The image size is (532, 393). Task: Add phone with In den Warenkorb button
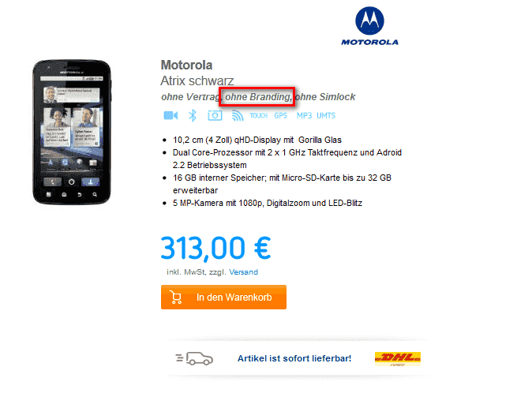[x=223, y=297]
